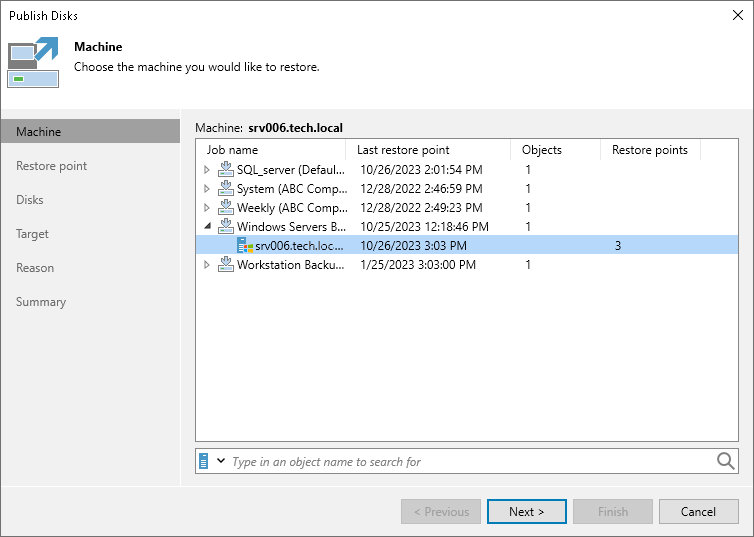Click the Objects value in SQL_server row
The width and height of the screenshot is (754, 537).
coord(528,170)
